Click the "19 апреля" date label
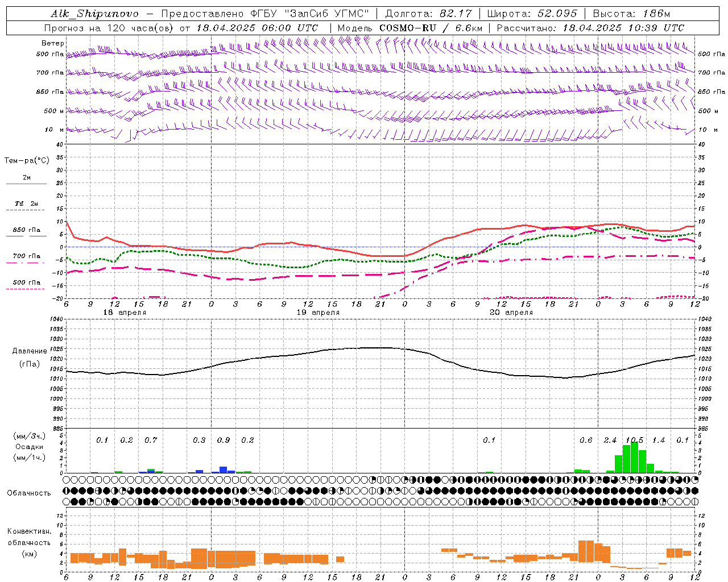 click(318, 313)
